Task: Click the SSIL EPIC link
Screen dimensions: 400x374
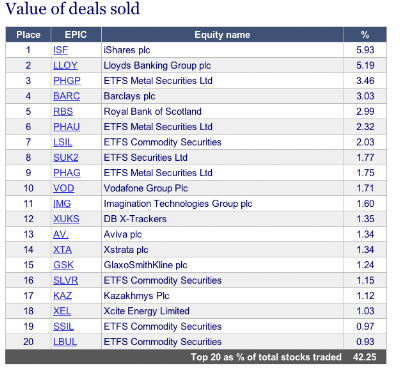Action: click(63, 326)
